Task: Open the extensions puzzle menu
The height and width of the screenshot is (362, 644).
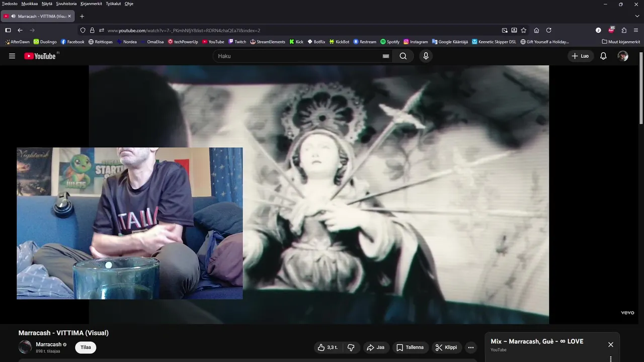Action: click(624, 30)
